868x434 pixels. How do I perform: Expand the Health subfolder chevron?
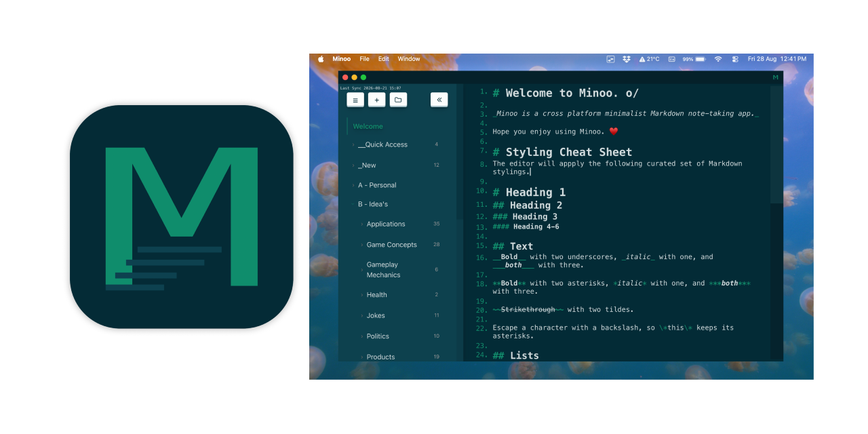[362, 295]
